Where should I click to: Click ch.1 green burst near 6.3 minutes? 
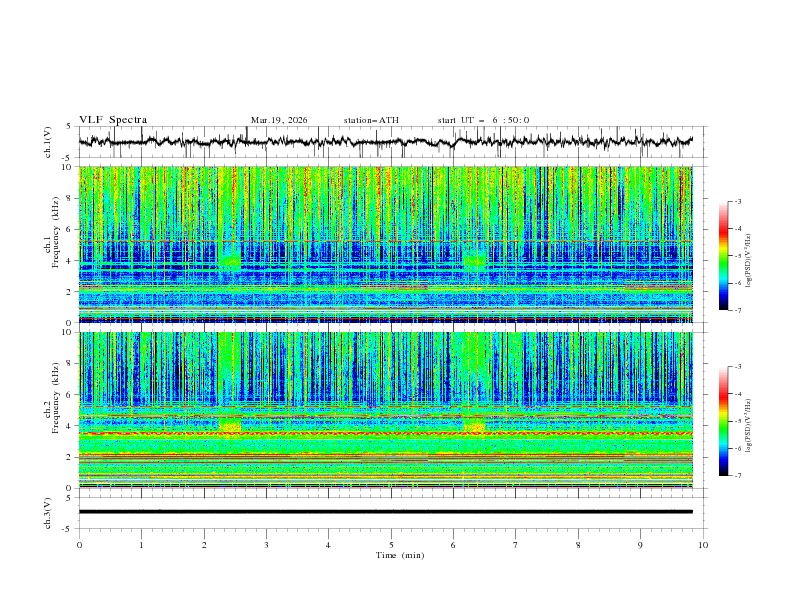point(474,261)
